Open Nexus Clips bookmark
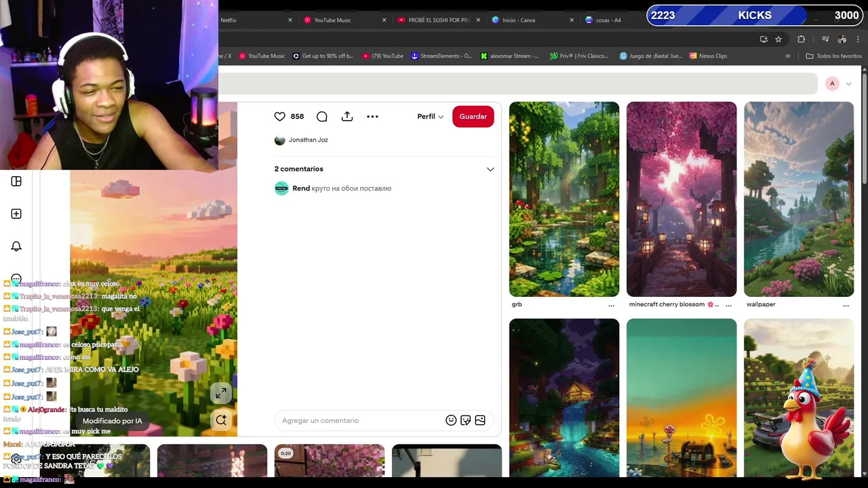868x488 pixels. [x=708, y=56]
